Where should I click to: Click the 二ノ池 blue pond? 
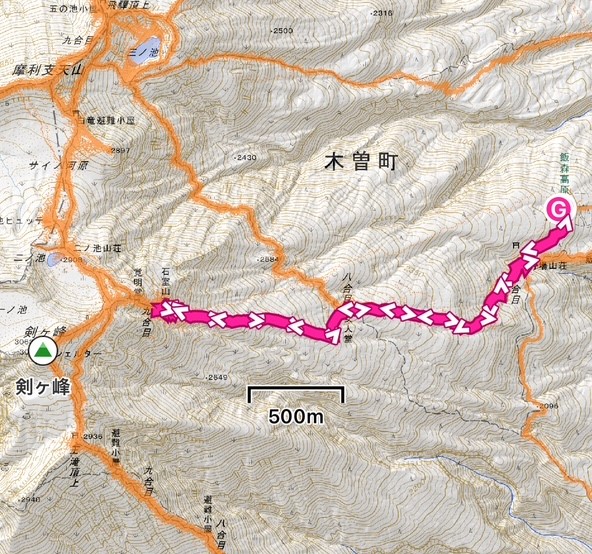click(54, 259)
